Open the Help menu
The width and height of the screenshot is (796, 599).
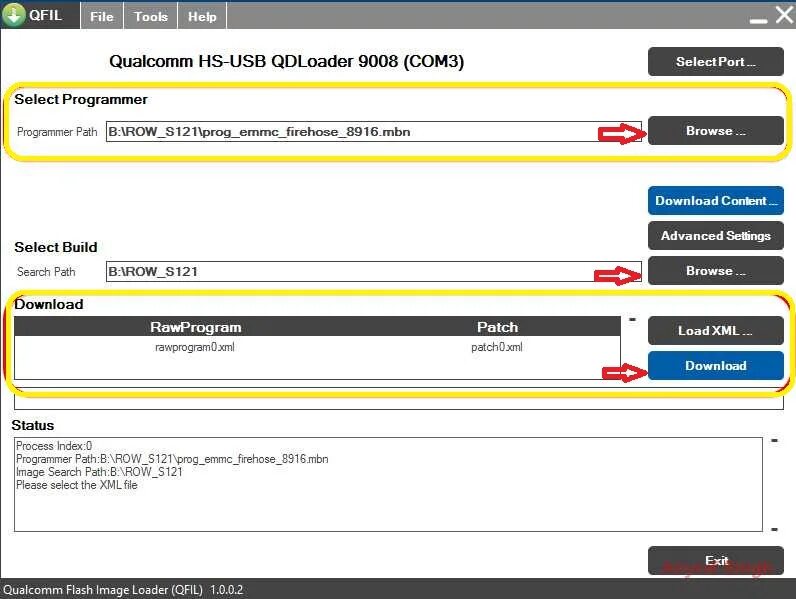coord(202,16)
